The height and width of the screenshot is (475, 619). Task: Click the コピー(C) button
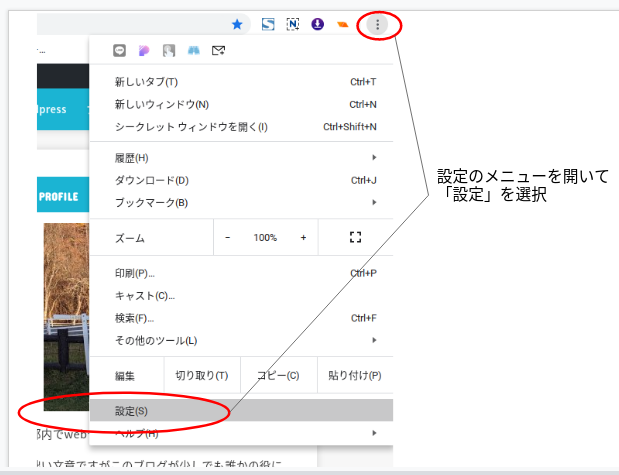279,375
